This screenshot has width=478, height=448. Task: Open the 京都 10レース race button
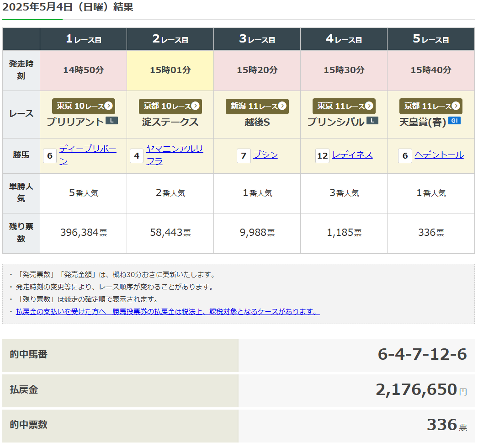point(170,106)
